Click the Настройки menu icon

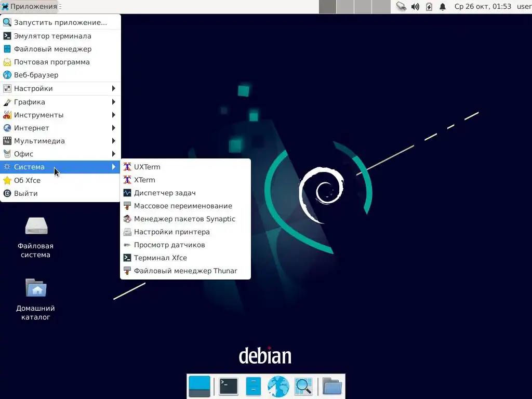coord(7,88)
